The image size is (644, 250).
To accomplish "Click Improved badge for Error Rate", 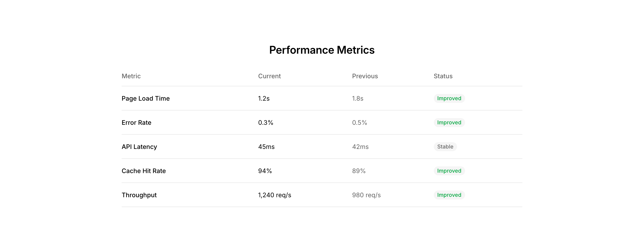I will [x=449, y=123].
